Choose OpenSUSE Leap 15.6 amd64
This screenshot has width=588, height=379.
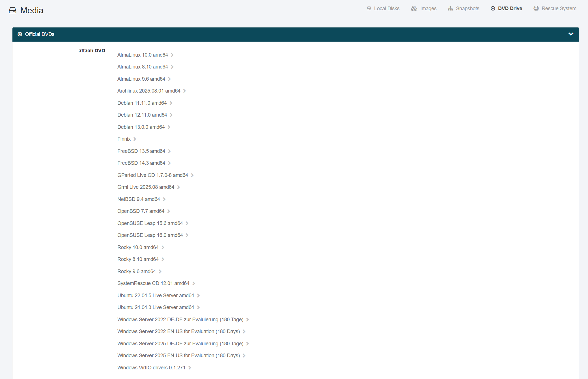coord(153,223)
